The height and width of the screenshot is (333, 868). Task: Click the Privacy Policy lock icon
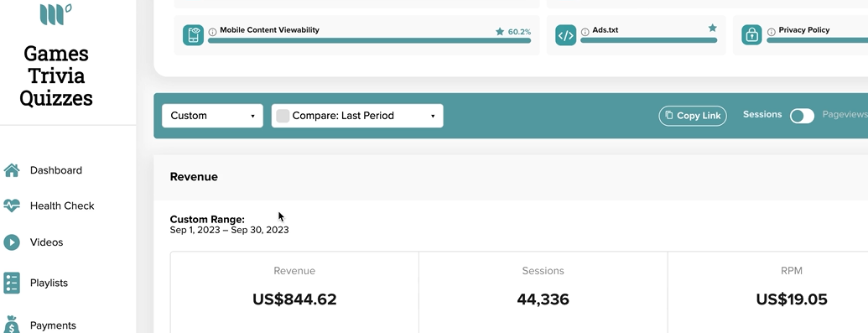(751, 35)
